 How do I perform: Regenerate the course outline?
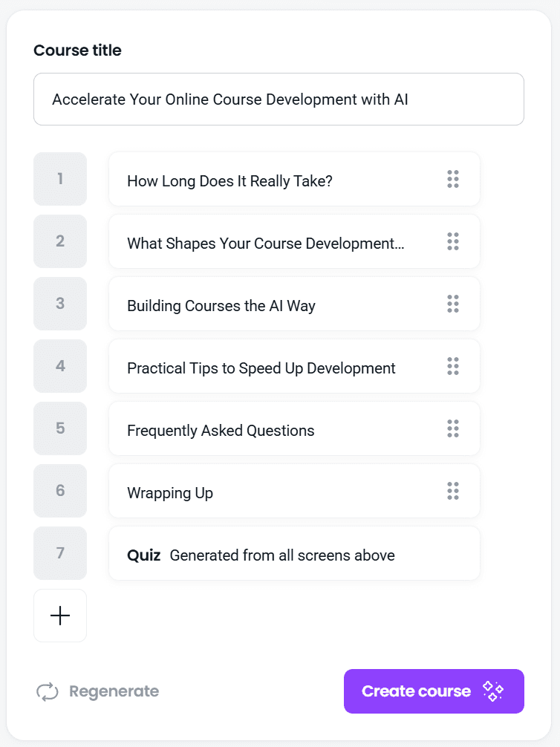tap(98, 691)
